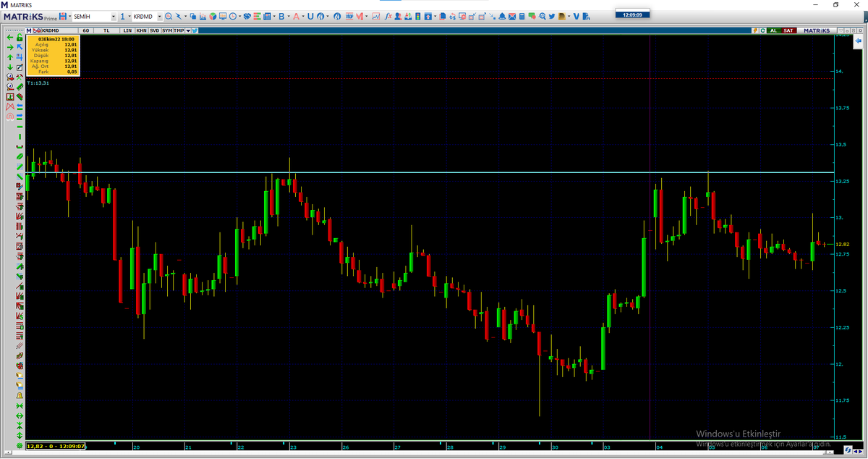Click the green up arrow in side toolbar
Screen dimensions: 868x459
pos(10,57)
